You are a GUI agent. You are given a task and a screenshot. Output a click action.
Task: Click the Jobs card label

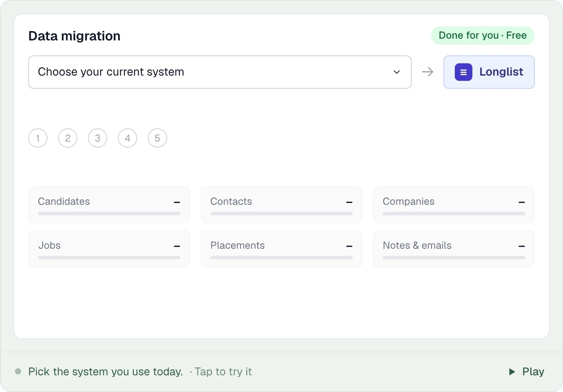pos(49,245)
